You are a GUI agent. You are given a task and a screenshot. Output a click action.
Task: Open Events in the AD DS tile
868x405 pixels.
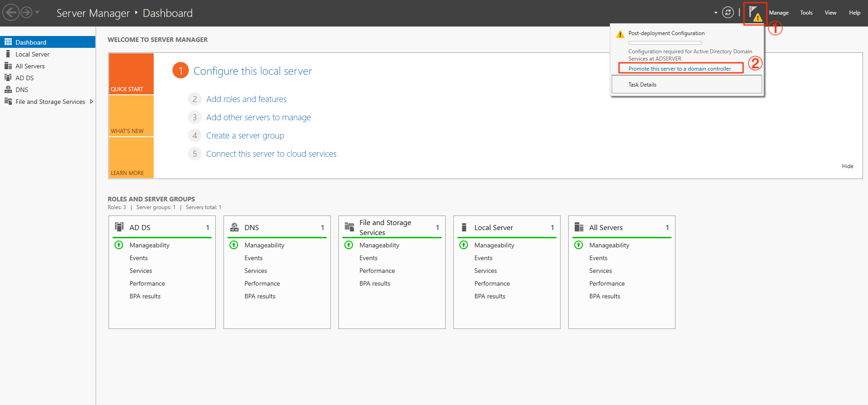pyautogui.click(x=139, y=258)
